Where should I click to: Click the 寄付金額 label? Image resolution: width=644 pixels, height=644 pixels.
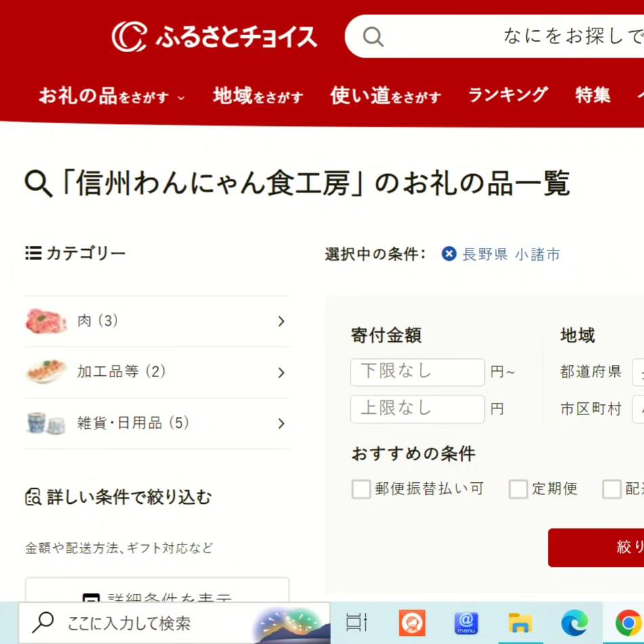click(x=386, y=335)
